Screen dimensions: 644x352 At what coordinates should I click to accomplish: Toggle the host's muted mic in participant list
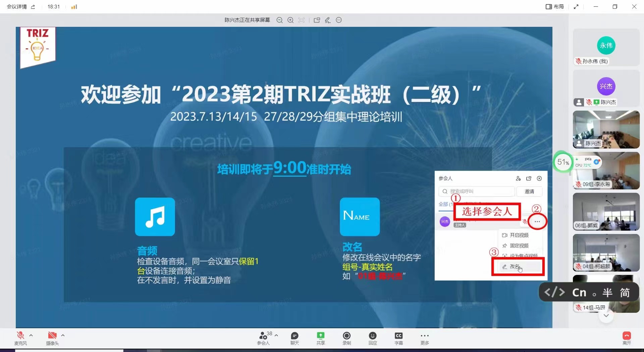[x=525, y=221]
